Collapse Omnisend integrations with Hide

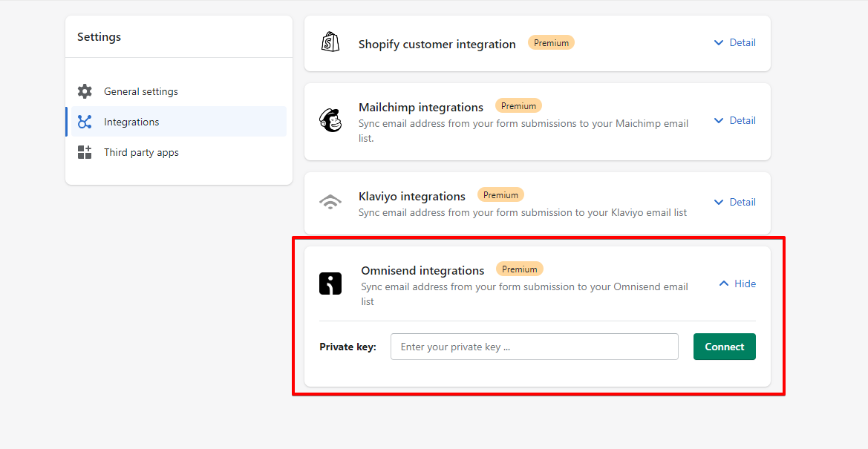pos(737,284)
